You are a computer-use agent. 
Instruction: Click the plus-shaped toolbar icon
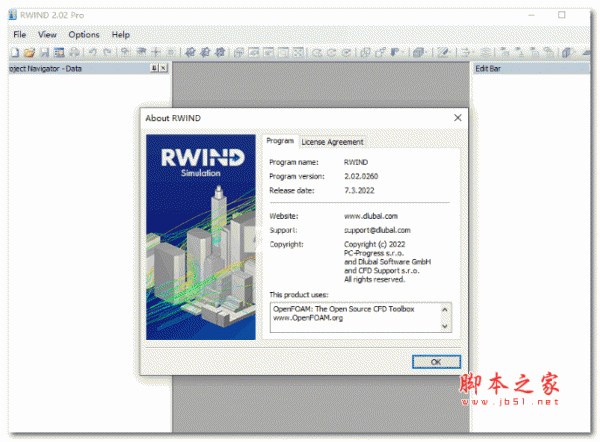coord(156,52)
